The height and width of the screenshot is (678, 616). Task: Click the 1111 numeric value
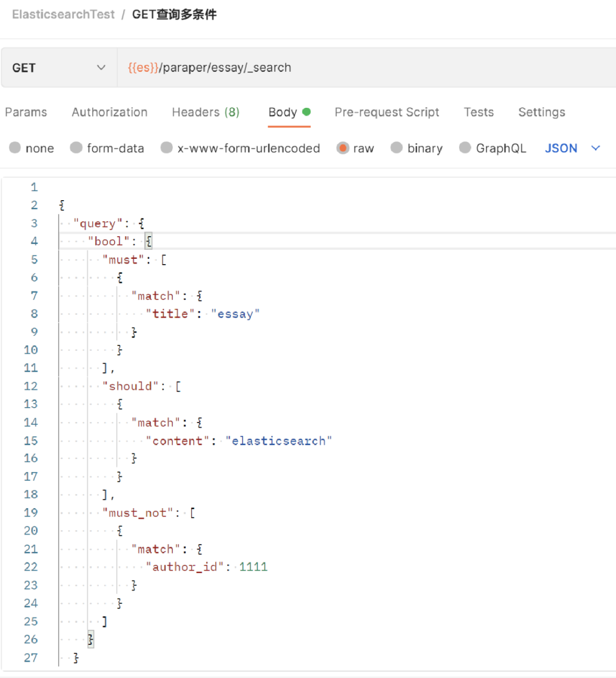point(253,567)
